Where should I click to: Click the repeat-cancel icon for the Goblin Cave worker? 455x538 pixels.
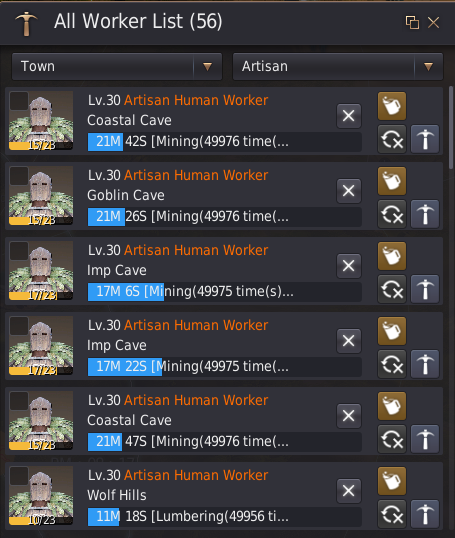392,214
